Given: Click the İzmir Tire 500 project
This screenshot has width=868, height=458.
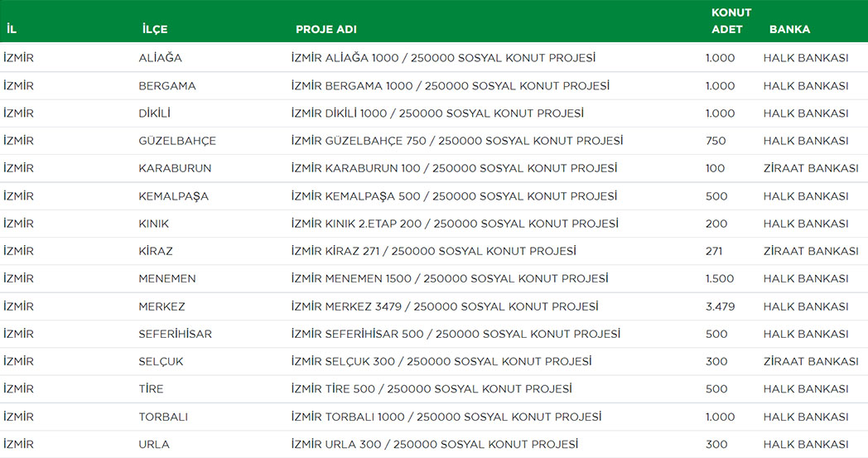Looking at the screenshot, I should 432,389.
